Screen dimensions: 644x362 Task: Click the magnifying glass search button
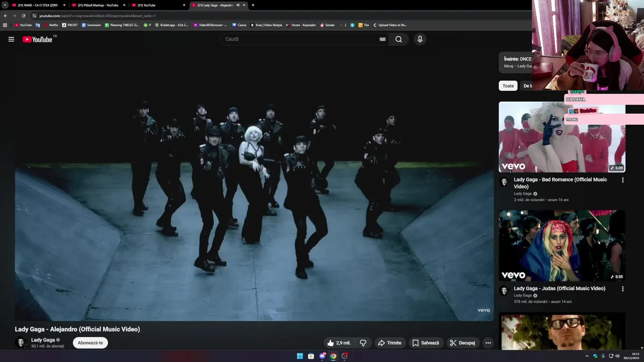click(x=398, y=39)
